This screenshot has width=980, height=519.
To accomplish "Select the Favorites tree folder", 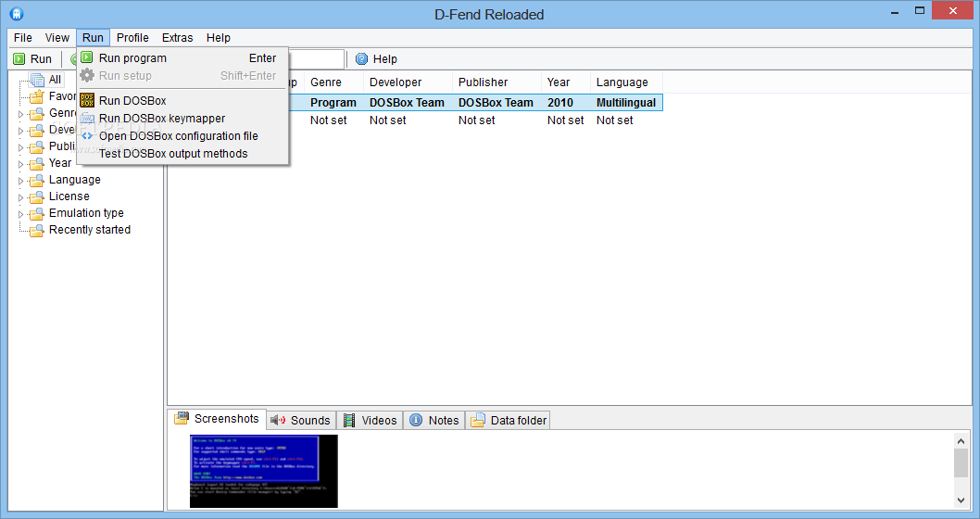I will coord(62,96).
